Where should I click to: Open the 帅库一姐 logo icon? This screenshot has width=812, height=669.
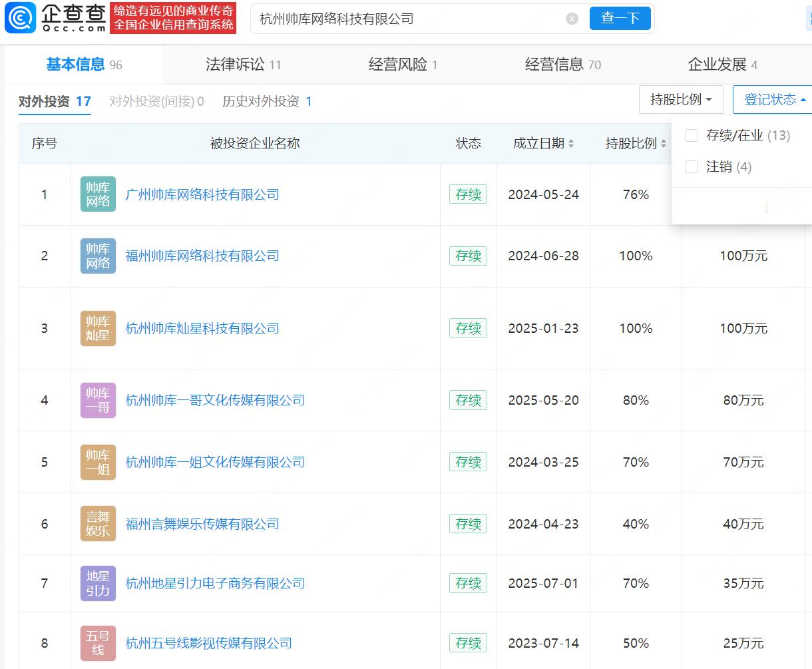[x=97, y=461]
